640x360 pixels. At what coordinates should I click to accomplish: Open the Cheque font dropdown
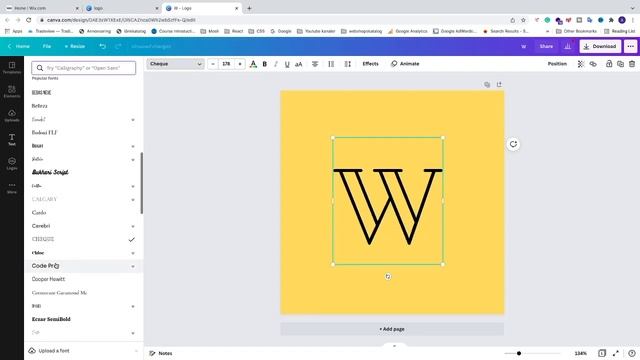point(176,64)
